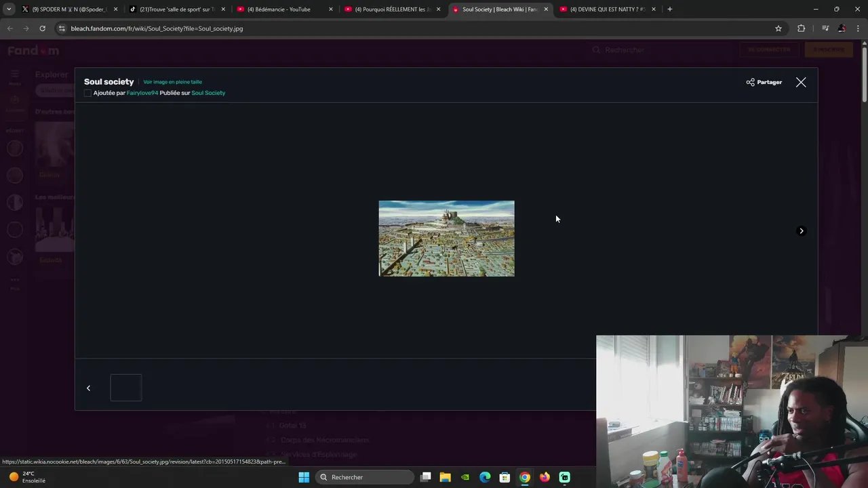Viewport: 868px width, 488px height.
Task: Reload the current page
Action: click(x=42, y=28)
